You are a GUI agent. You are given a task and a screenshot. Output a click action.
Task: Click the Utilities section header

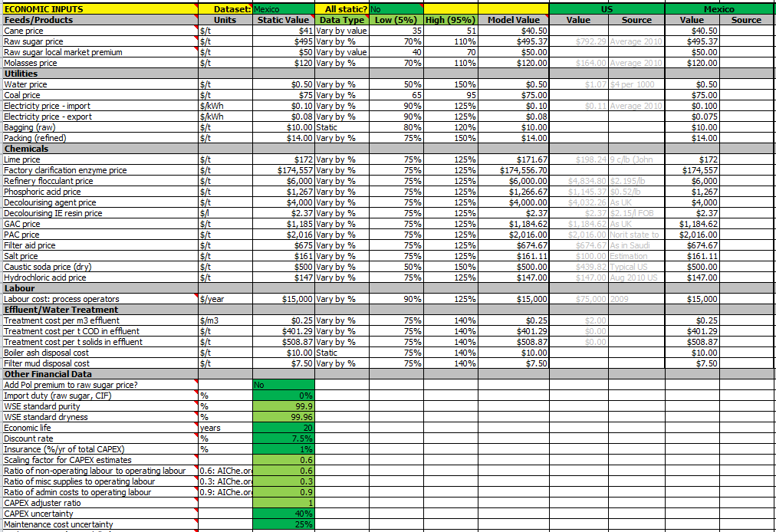click(100, 74)
